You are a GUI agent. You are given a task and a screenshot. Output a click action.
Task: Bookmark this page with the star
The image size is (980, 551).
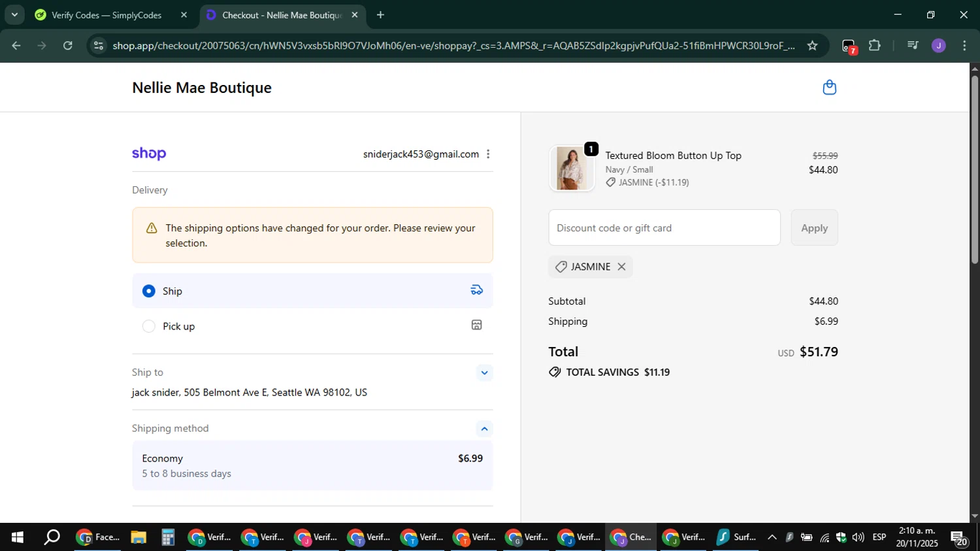[x=812, y=46]
